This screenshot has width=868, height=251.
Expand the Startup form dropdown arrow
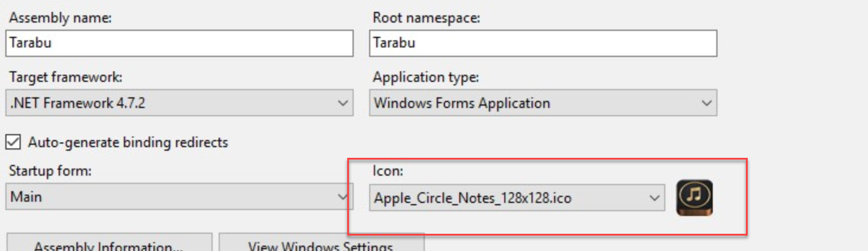pos(342,196)
